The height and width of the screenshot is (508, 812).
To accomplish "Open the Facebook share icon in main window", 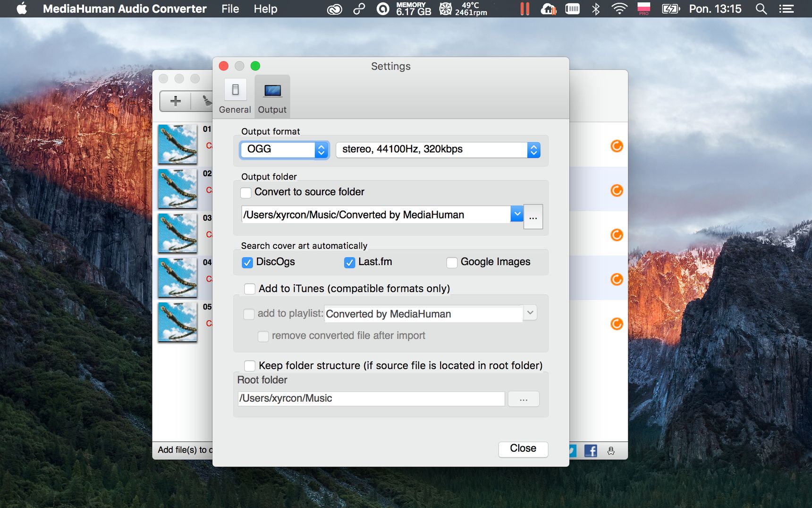I will tap(591, 451).
